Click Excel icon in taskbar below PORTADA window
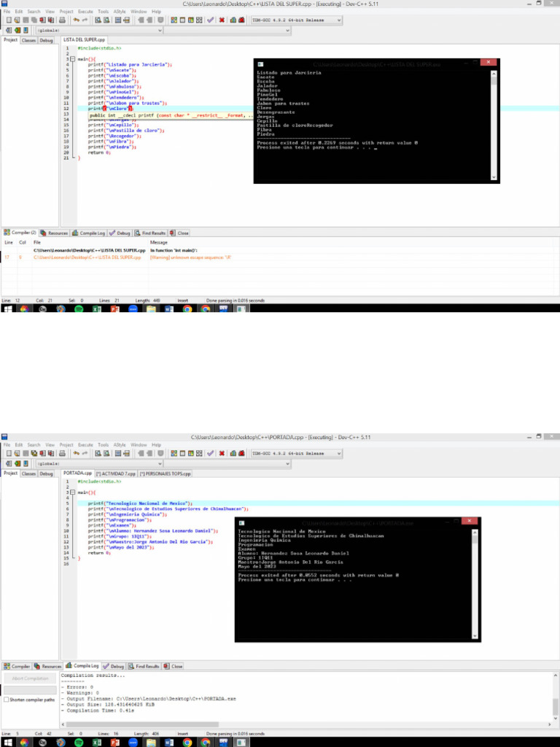This screenshot has width=560, height=747. tap(97, 742)
